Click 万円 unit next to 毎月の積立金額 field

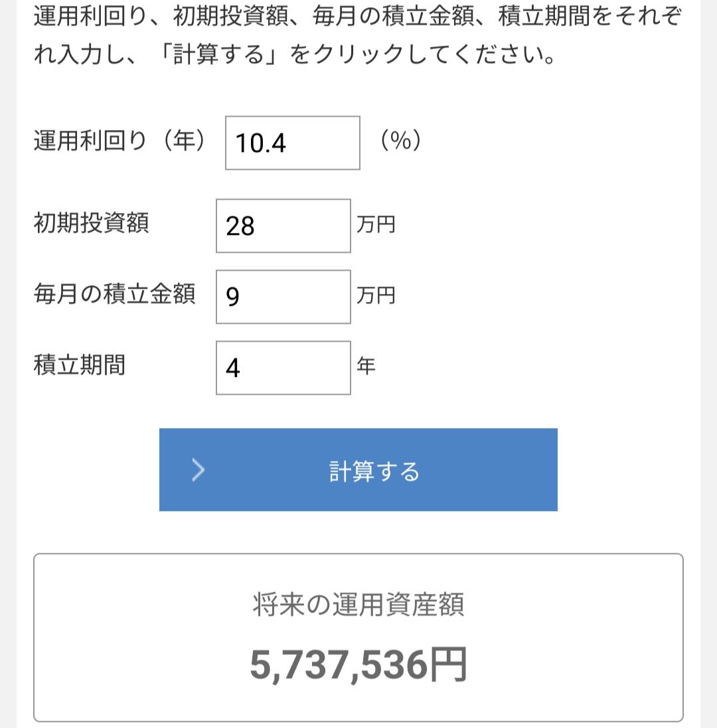tap(376, 296)
